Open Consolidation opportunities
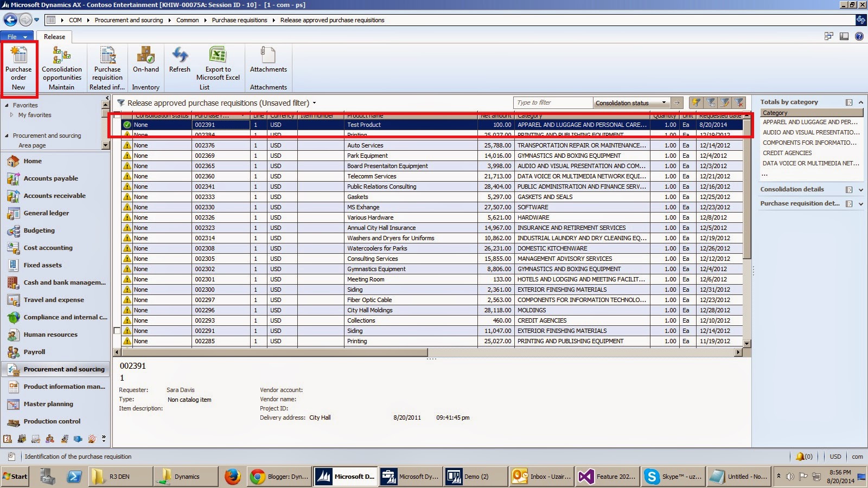Image resolution: width=868 pixels, height=488 pixels. (x=61, y=62)
